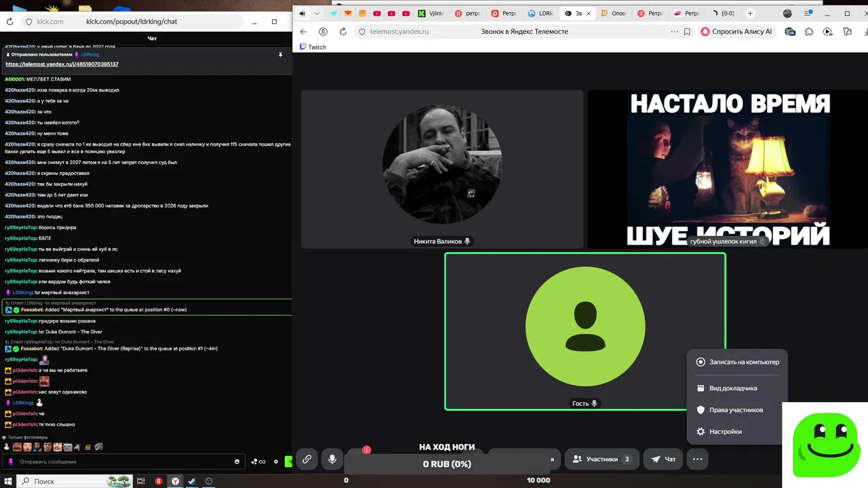Image resolution: width=868 pixels, height=488 pixels.
Task: Unpin the pinned chat message
Action: click(x=280, y=54)
